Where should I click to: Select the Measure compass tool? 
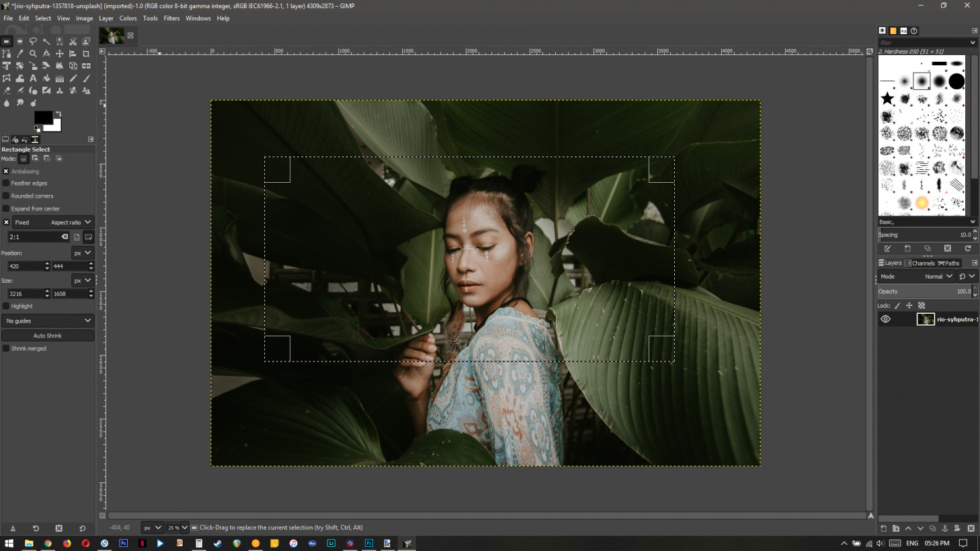[x=46, y=54]
